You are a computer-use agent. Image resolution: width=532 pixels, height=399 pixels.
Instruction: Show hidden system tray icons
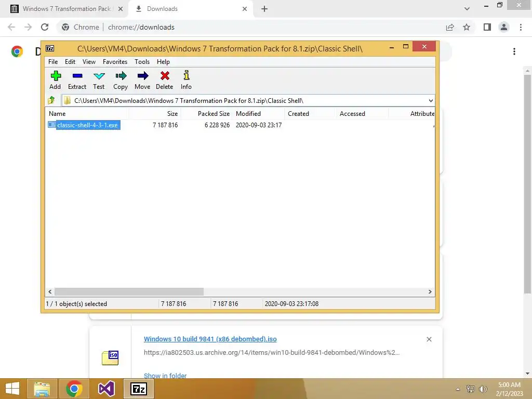tap(458, 389)
